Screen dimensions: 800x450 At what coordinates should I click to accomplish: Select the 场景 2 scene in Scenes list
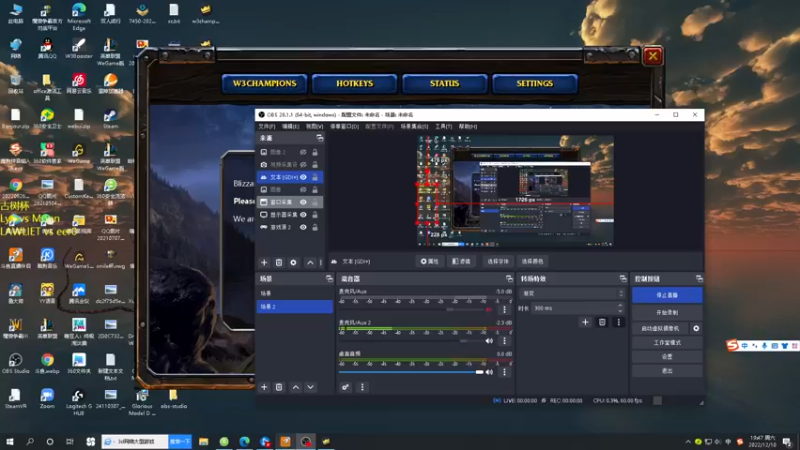pos(294,307)
